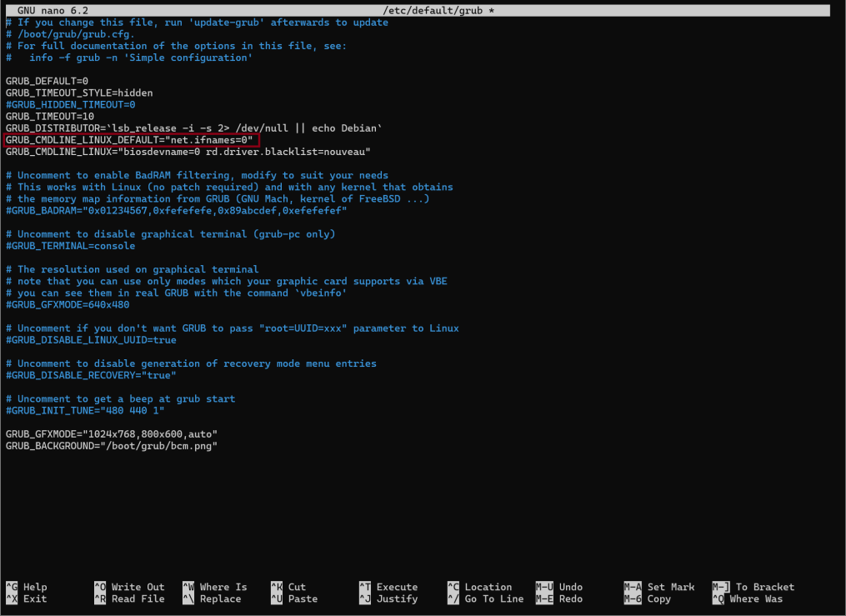846x616 pixels.
Task: Click the GRUB_CMDLINE_LINUX_DEFAULT net.ifnames=0 line
Action: click(x=129, y=140)
